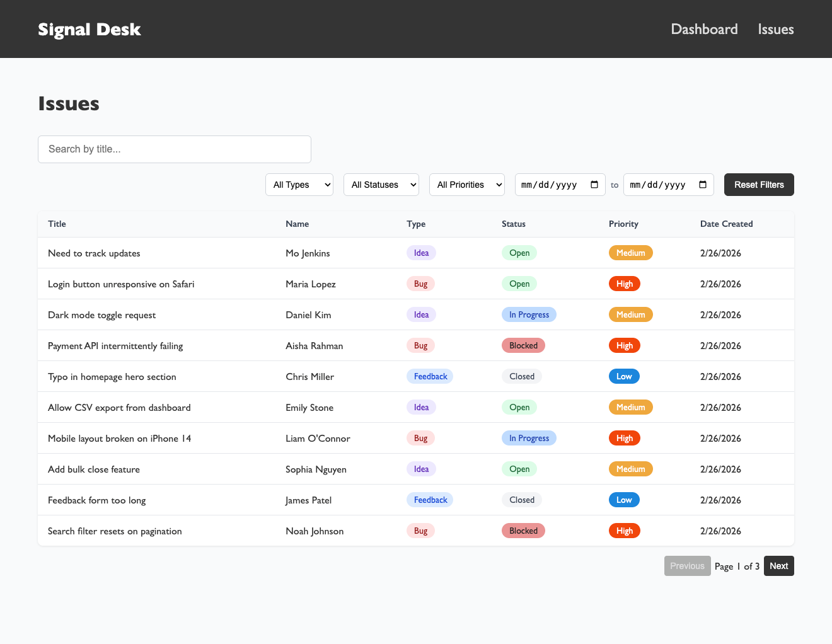Click the Priority column header
832x644 pixels.
pos(623,224)
